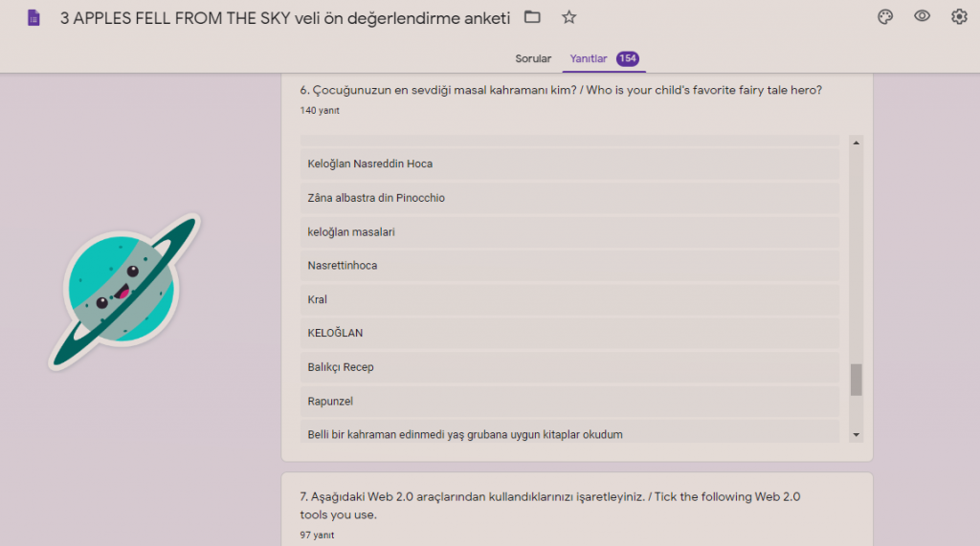The width and height of the screenshot is (980, 546).
Task: Click the form title text
Action: (285, 17)
